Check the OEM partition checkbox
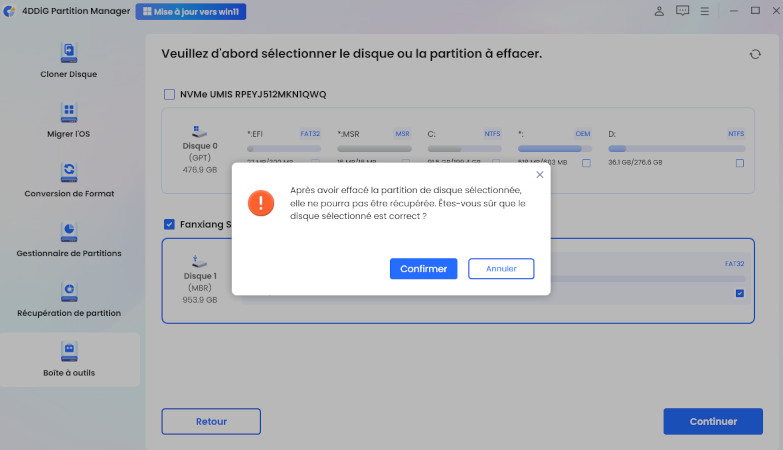This screenshot has height=450, width=783. [x=586, y=163]
